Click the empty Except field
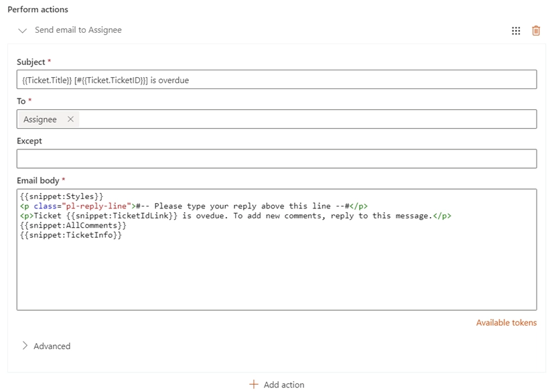This screenshot has height=392, width=560. click(x=277, y=159)
